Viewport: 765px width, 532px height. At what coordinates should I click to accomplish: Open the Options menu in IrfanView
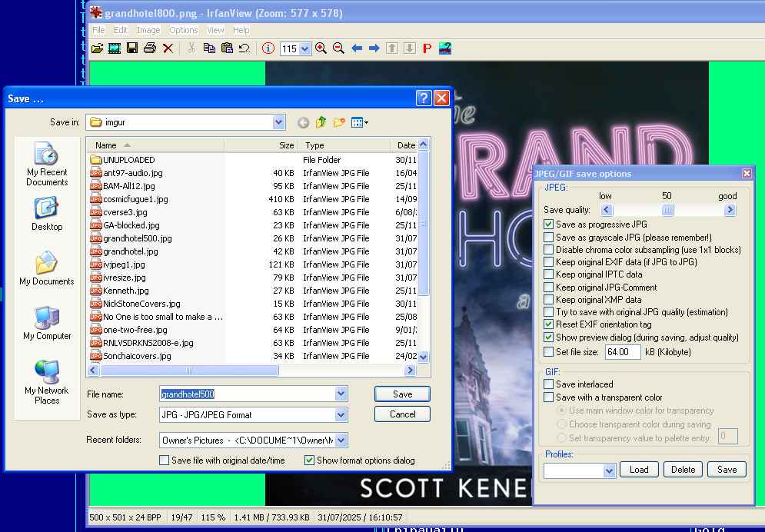click(x=184, y=30)
